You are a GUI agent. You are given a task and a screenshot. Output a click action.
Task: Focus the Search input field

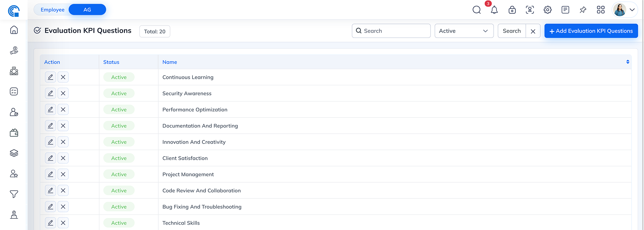pos(391,31)
